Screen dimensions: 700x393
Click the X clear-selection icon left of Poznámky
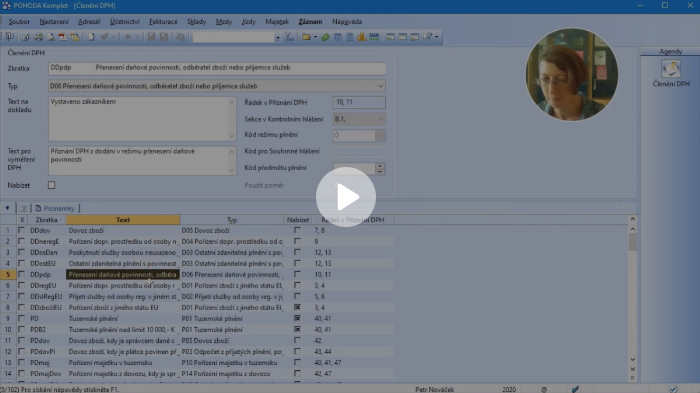pyautogui.click(x=24, y=209)
